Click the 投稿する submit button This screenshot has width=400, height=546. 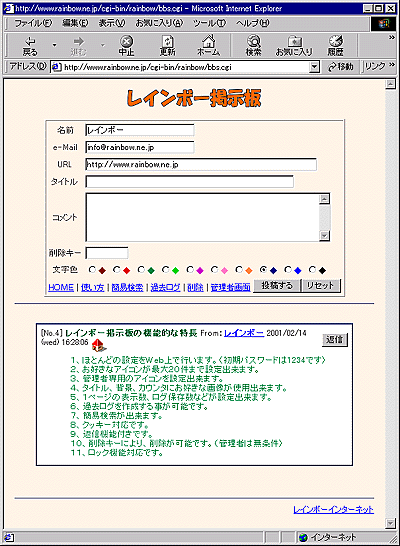pyautogui.click(x=277, y=286)
